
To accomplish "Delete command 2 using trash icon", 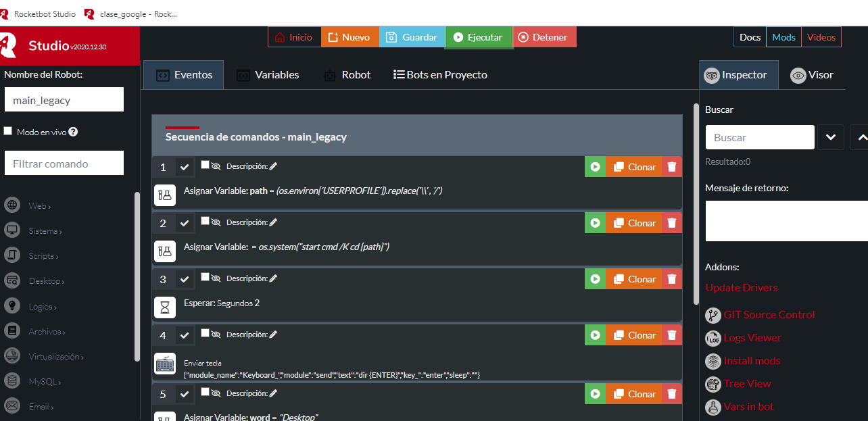I will tap(671, 223).
